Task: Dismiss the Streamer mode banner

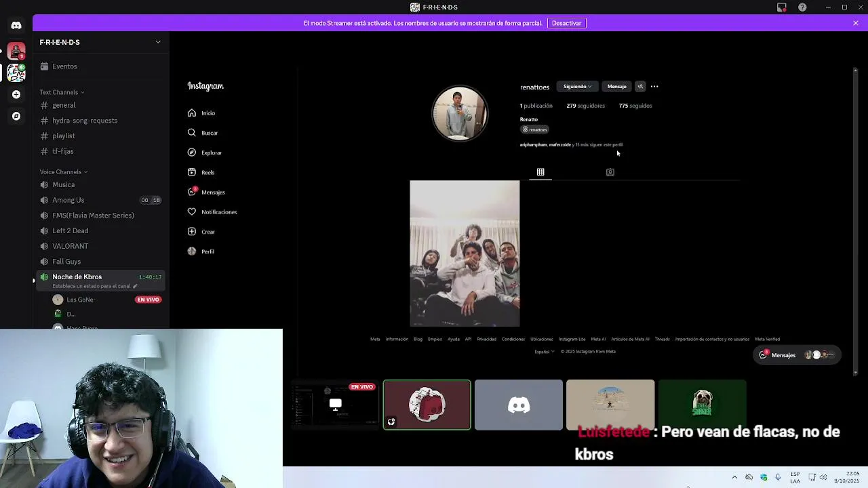Action: click(x=856, y=23)
